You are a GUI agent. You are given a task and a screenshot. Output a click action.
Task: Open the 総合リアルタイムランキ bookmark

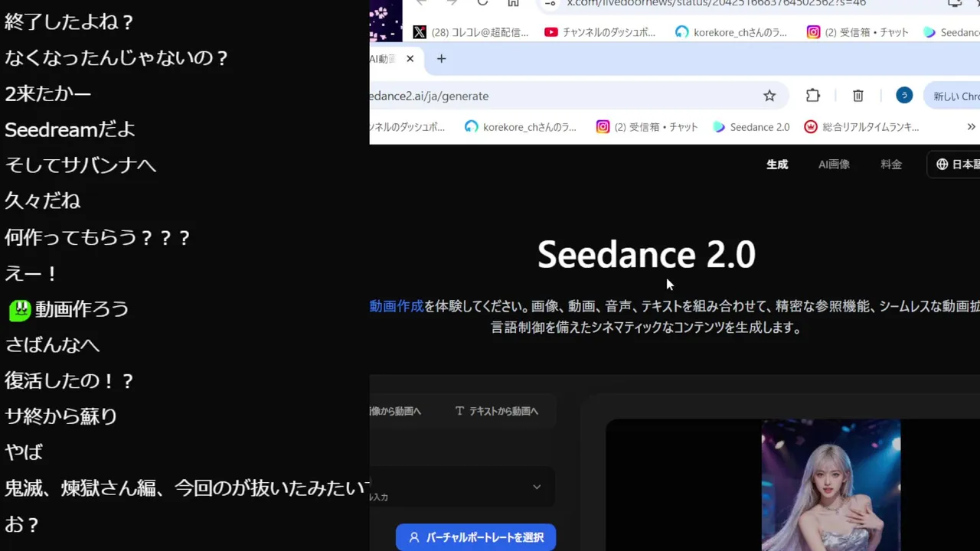pyautogui.click(x=862, y=127)
